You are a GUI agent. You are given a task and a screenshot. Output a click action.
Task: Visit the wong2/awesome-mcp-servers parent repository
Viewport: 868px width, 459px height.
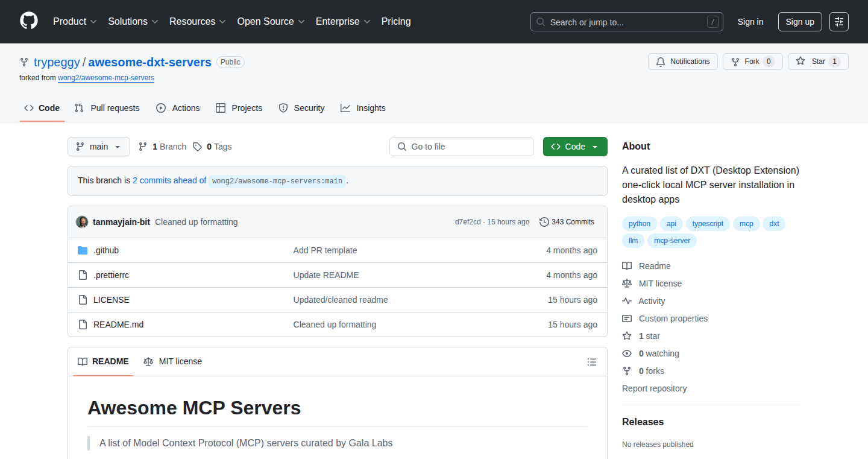click(106, 78)
